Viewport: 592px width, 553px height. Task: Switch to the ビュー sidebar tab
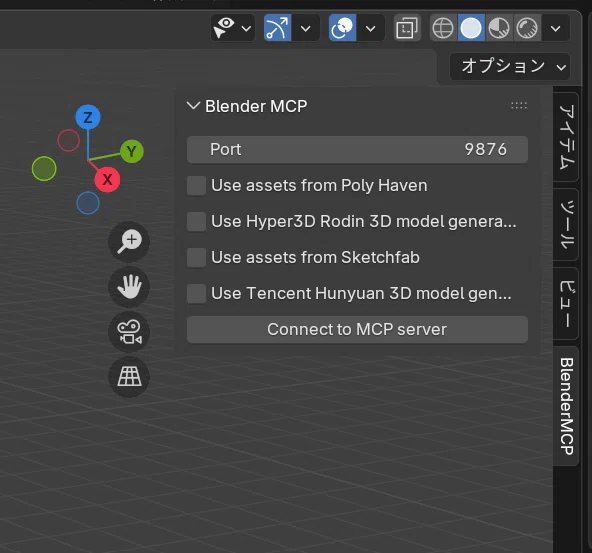pos(566,303)
